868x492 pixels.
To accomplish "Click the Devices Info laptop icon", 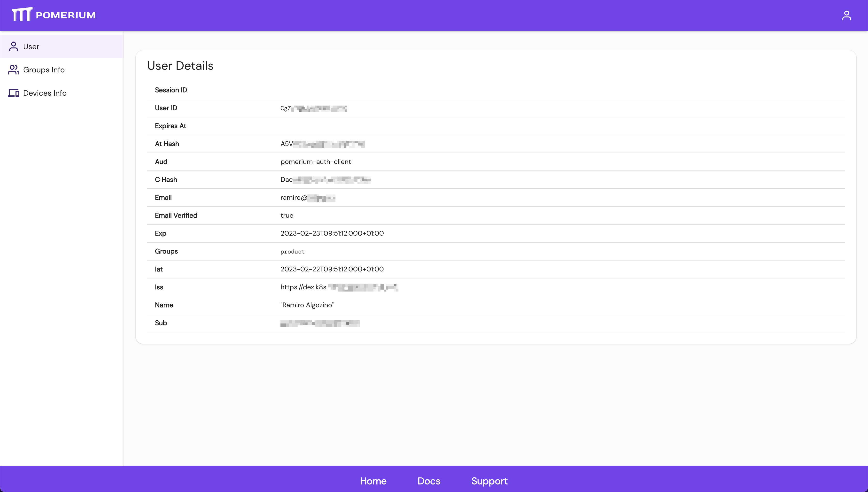I will tap(14, 93).
